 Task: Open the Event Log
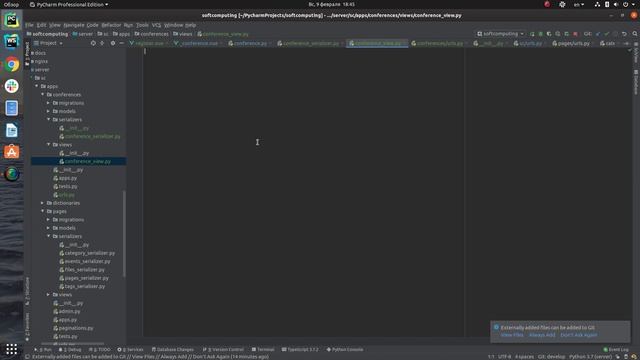coord(616,349)
